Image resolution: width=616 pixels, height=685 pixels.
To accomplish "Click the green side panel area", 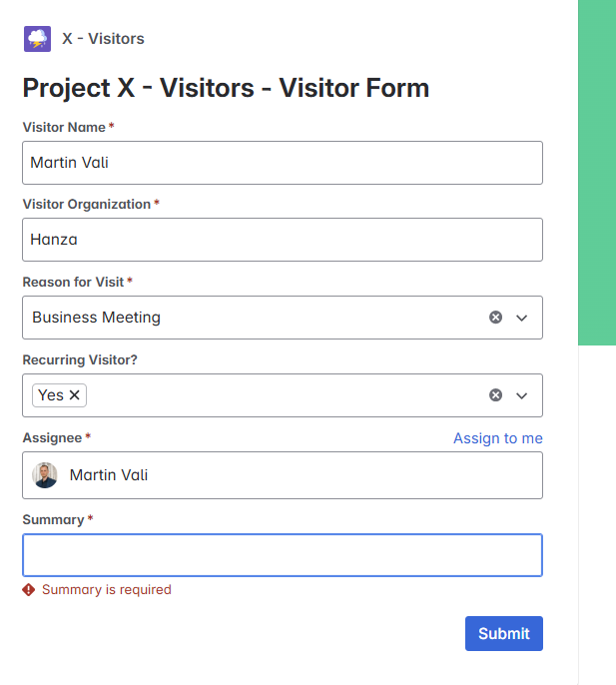I will pyautogui.click(x=597, y=173).
